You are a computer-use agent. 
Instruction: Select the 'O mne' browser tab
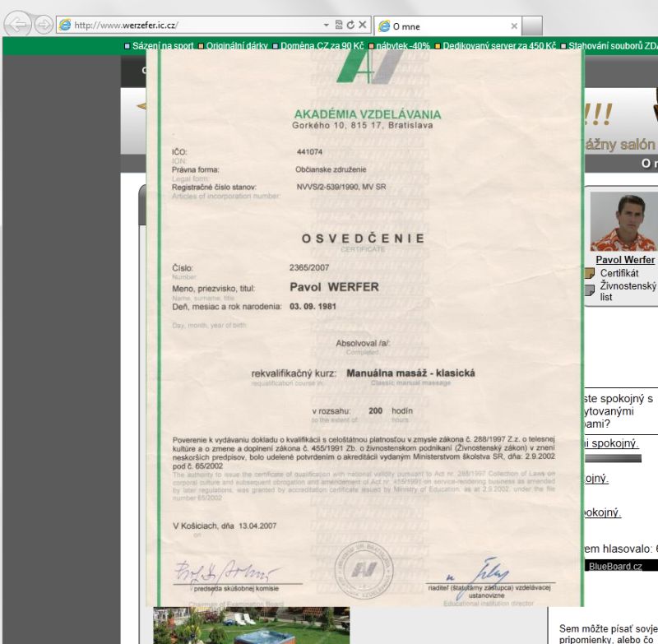(447, 26)
